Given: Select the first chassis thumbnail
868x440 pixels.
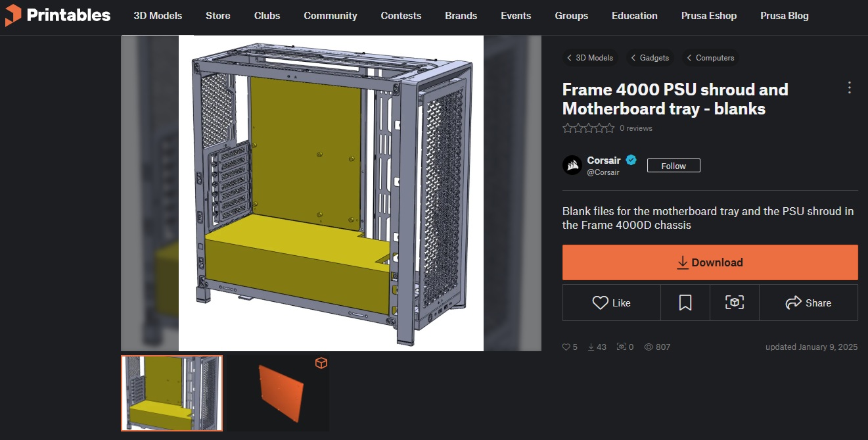Looking at the screenshot, I should (172, 393).
